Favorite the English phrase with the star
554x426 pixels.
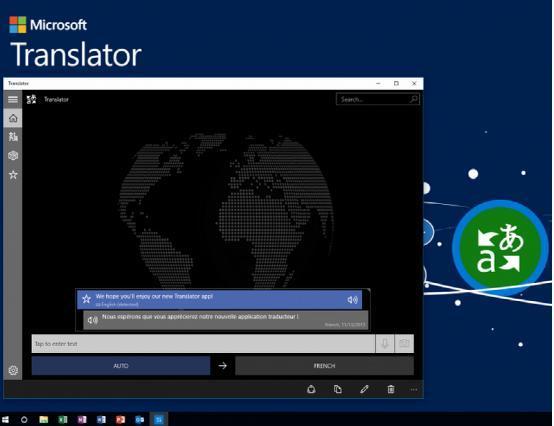86,300
